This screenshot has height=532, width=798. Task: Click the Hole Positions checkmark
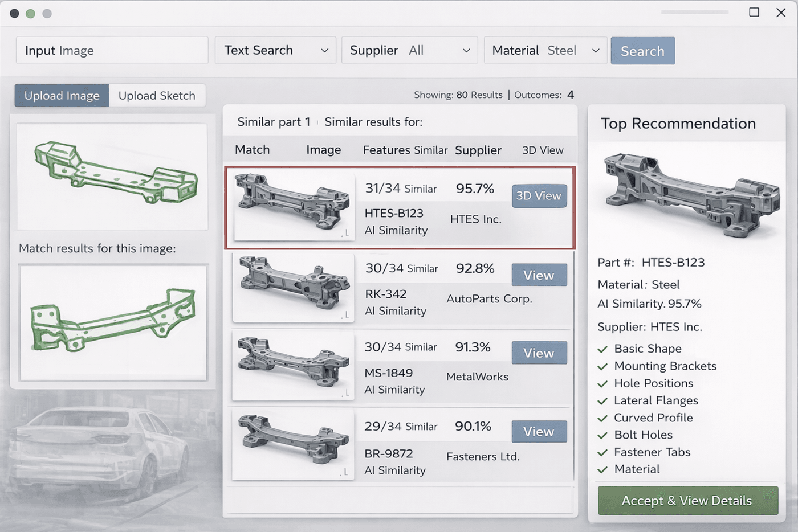(x=602, y=384)
